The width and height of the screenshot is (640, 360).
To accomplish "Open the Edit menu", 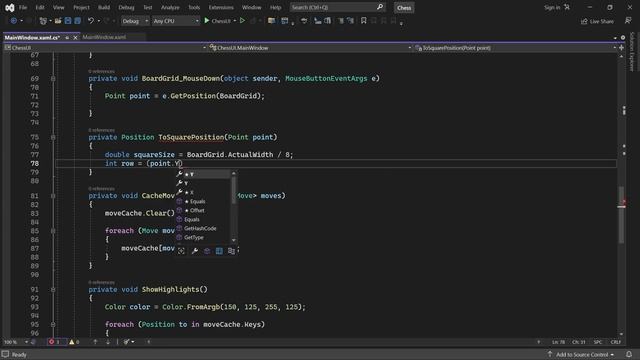I will 40,7.
